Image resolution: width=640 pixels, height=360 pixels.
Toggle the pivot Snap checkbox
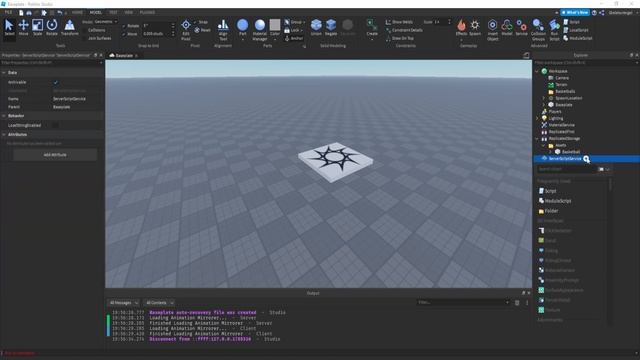point(195,22)
